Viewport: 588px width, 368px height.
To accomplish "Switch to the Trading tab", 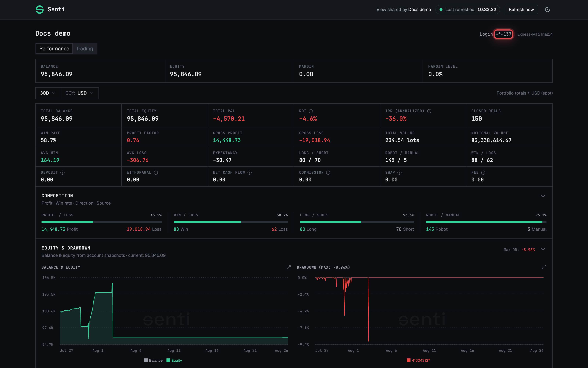I will (84, 49).
